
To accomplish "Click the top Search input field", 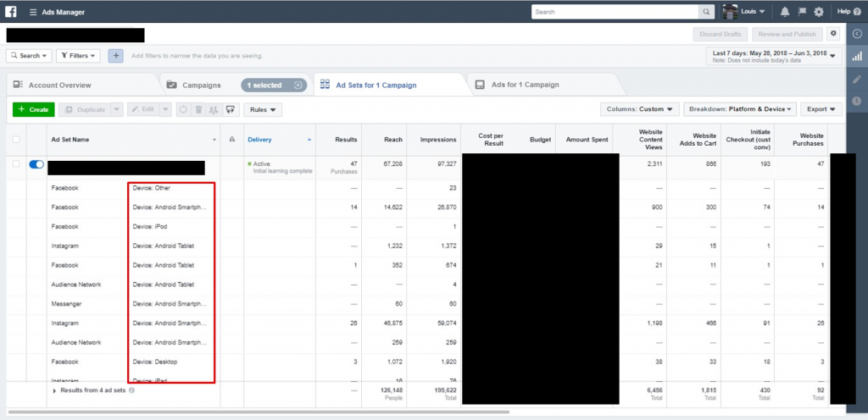I will [x=615, y=12].
